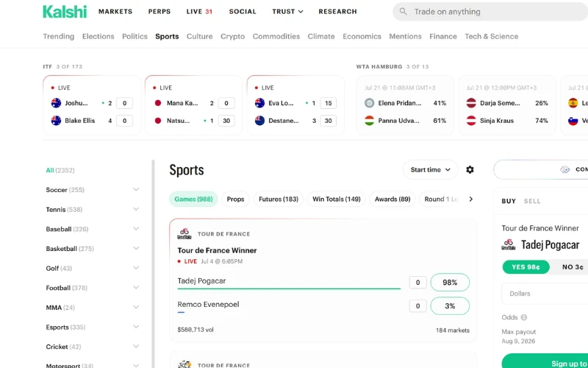
Task: Open the sports settings gear icon
Action: (470, 170)
